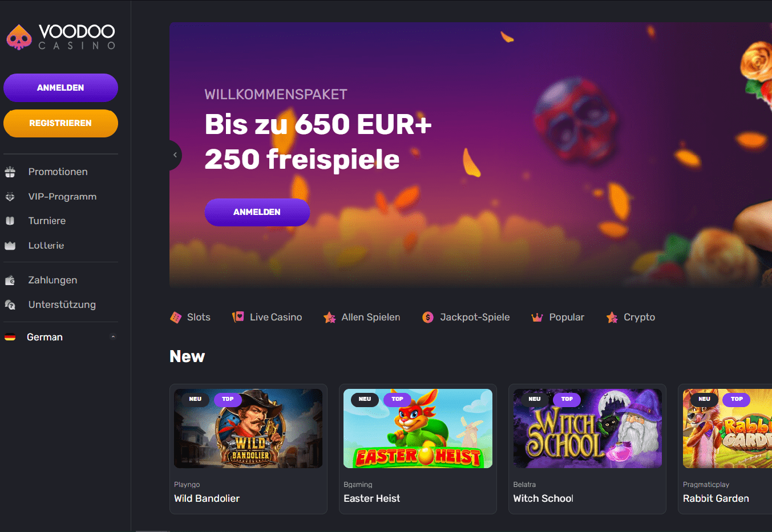
Task: Open the Witch School game thumbnail
Action: pos(588,429)
